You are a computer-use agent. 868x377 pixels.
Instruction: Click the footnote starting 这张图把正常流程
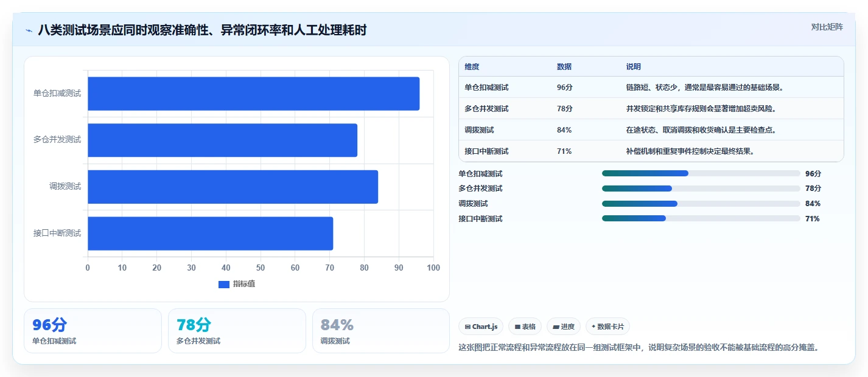[x=639, y=347]
